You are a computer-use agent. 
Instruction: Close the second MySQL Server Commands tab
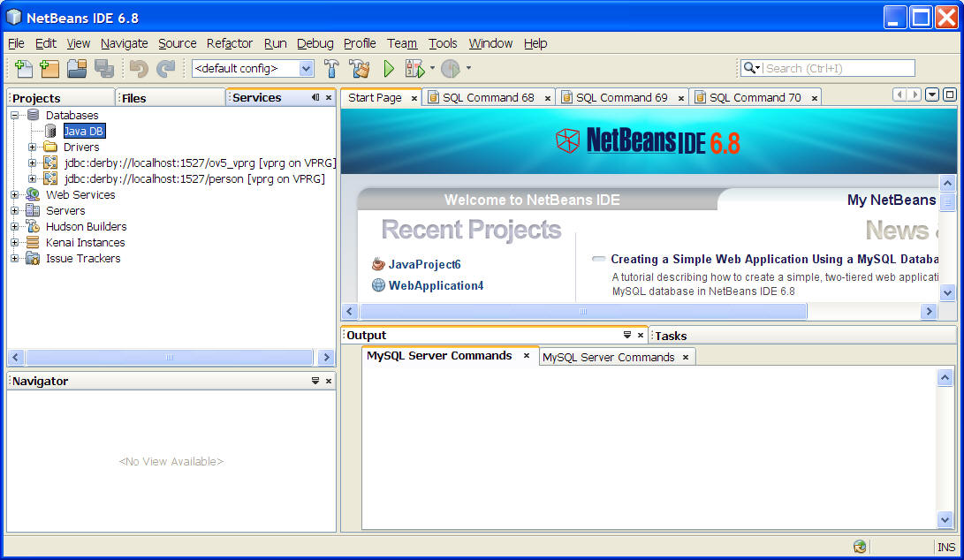[686, 357]
